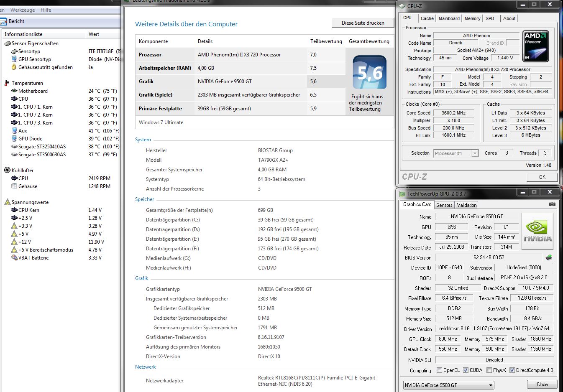
Task: Click the Motherboard temperature icon
Action: click(14, 91)
